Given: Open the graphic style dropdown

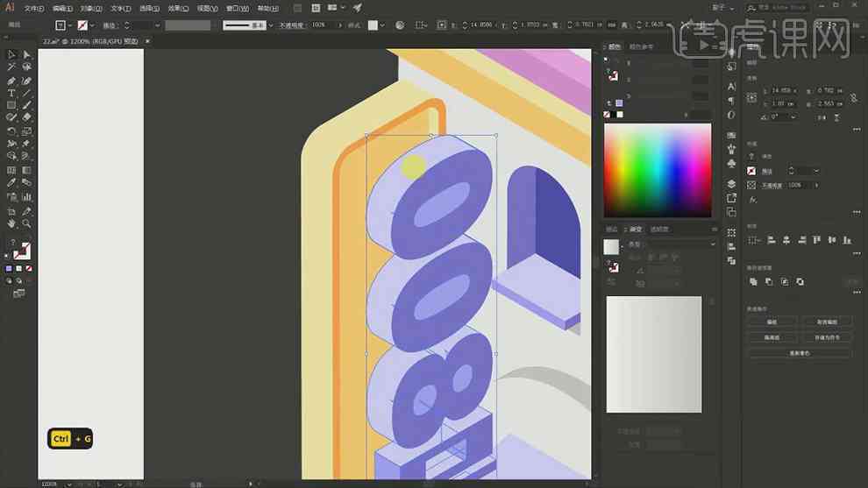Looking at the screenshot, I should 382,25.
